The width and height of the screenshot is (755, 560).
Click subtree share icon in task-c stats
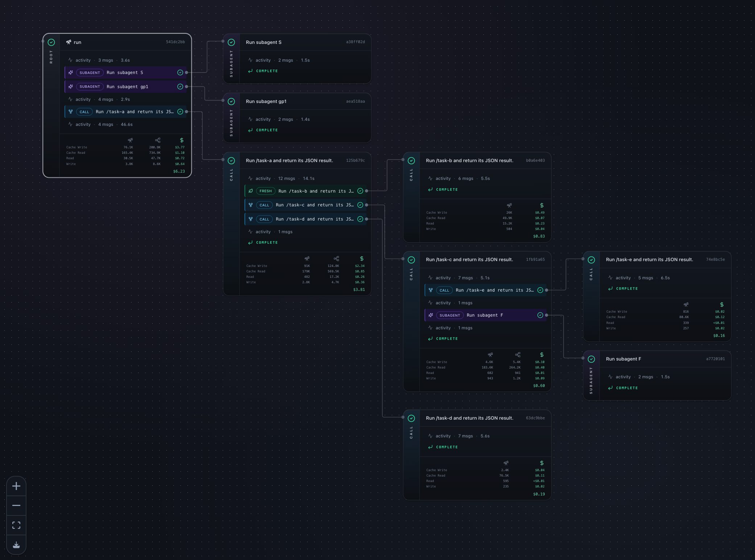pyautogui.click(x=518, y=355)
